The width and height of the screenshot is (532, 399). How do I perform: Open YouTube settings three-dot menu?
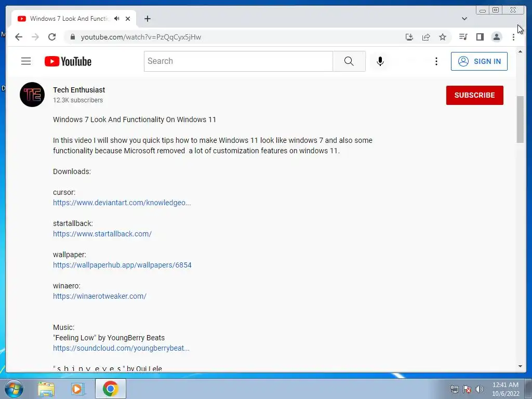click(x=436, y=61)
